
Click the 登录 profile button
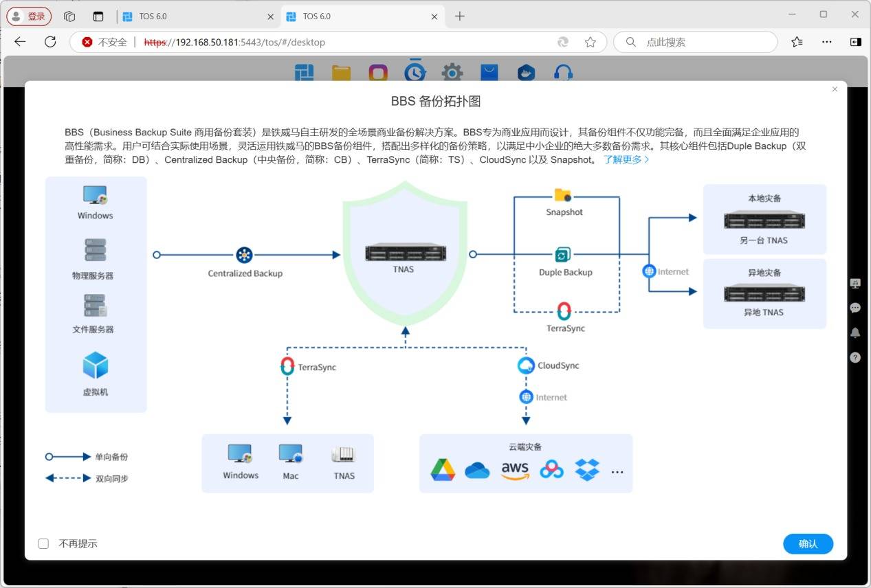[29, 16]
